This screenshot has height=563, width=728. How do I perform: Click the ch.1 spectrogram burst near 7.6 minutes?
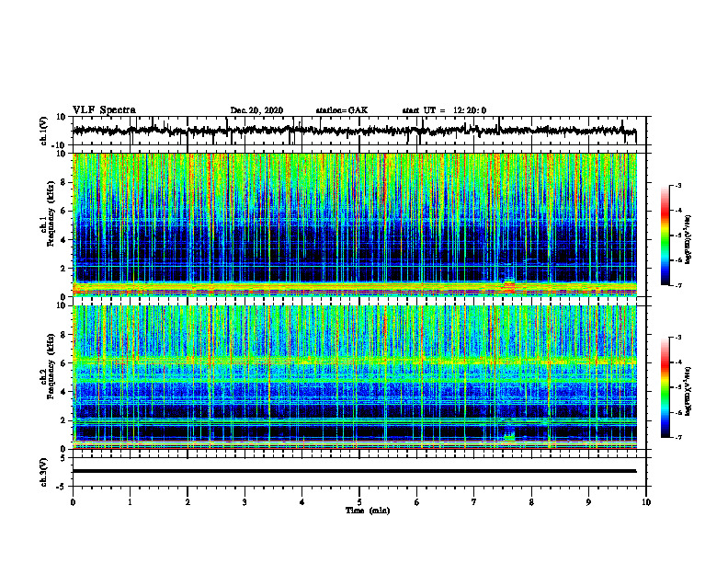coord(509,284)
